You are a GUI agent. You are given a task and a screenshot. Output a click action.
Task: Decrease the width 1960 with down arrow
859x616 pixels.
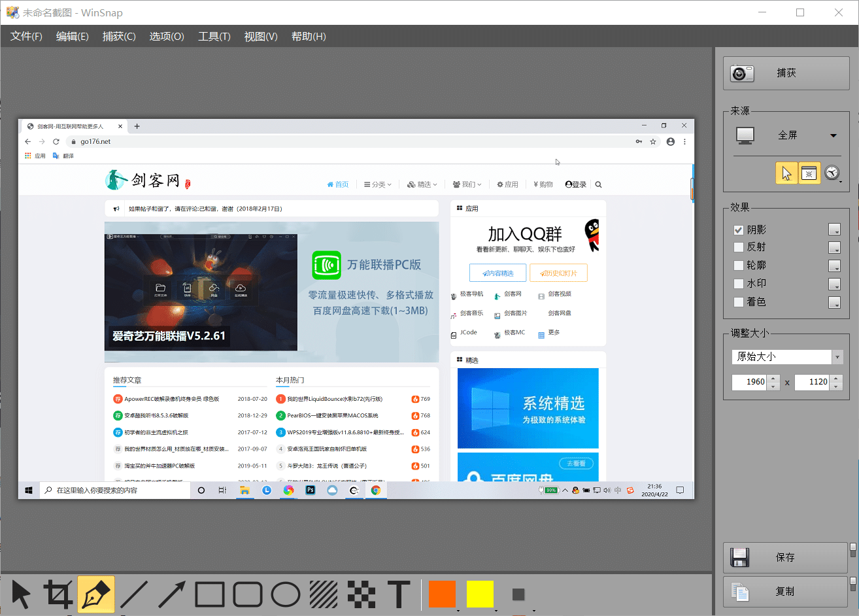click(x=773, y=386)
